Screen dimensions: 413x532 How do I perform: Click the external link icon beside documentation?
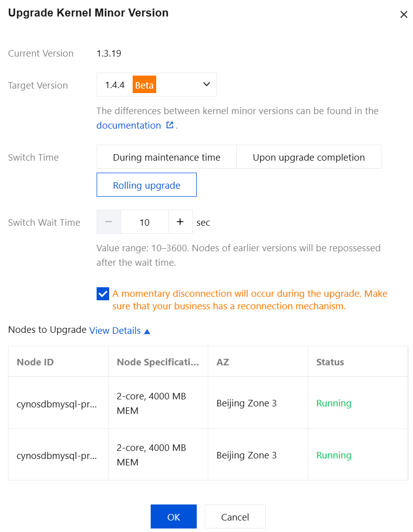pyautogui.click(x=170, y=125)
